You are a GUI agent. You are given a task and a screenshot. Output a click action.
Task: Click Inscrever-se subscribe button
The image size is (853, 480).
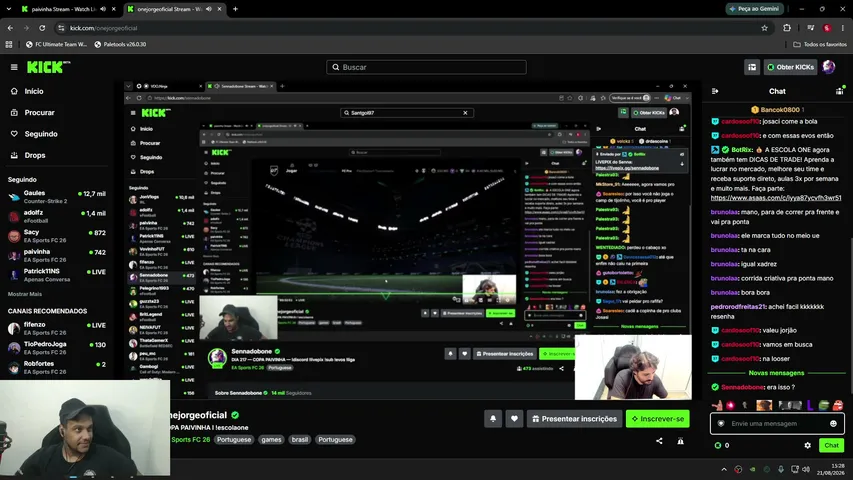click(x=658, y=419)
